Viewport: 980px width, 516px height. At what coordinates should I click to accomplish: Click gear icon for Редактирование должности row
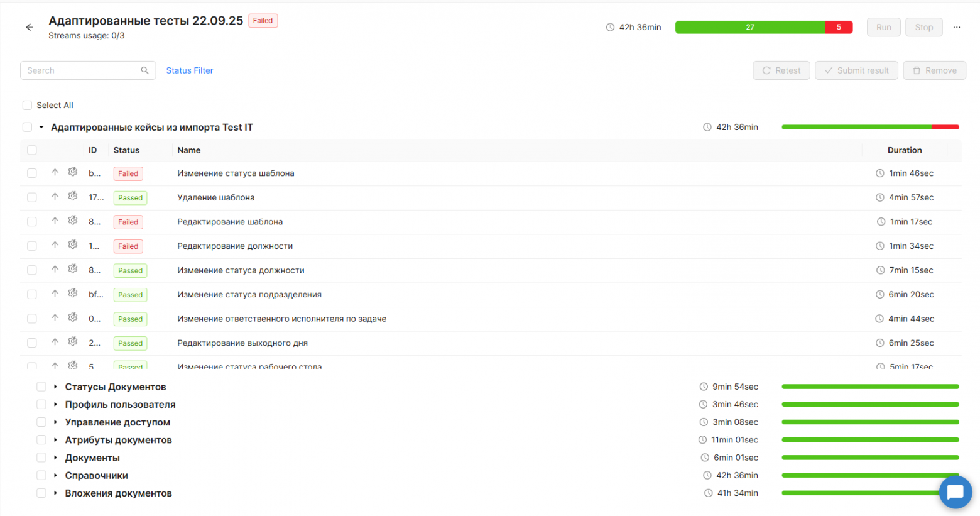click(73, 245)
